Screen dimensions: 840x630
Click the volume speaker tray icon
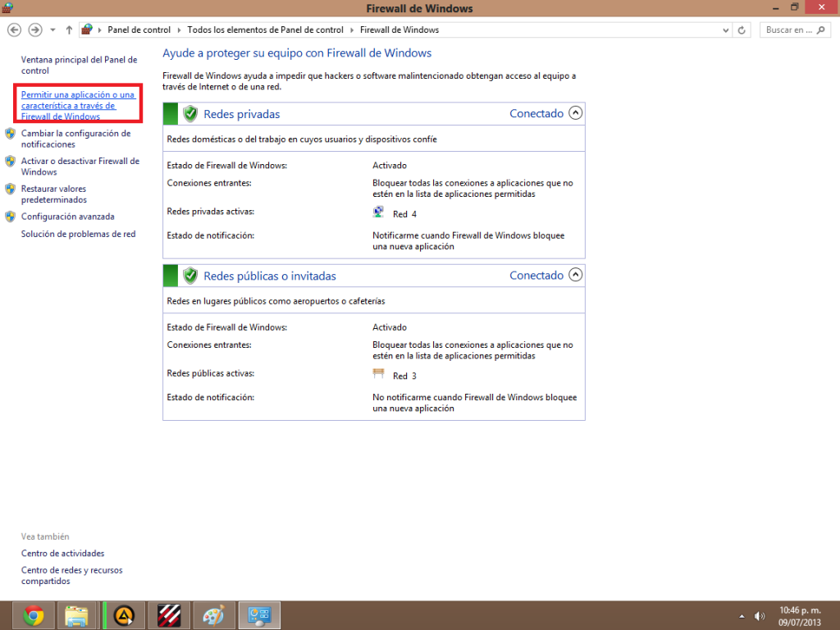[759, 616]
